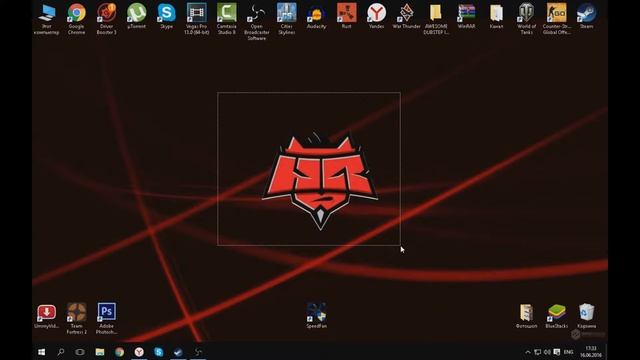
Task: Switch to Yandex browser on taskbar
Action: pos(139,352)
